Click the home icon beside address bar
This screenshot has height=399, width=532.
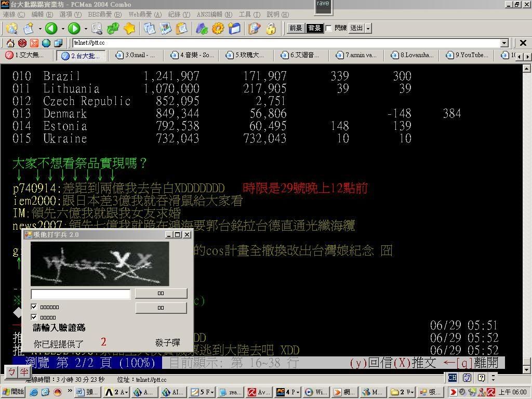tap(10, 43)
